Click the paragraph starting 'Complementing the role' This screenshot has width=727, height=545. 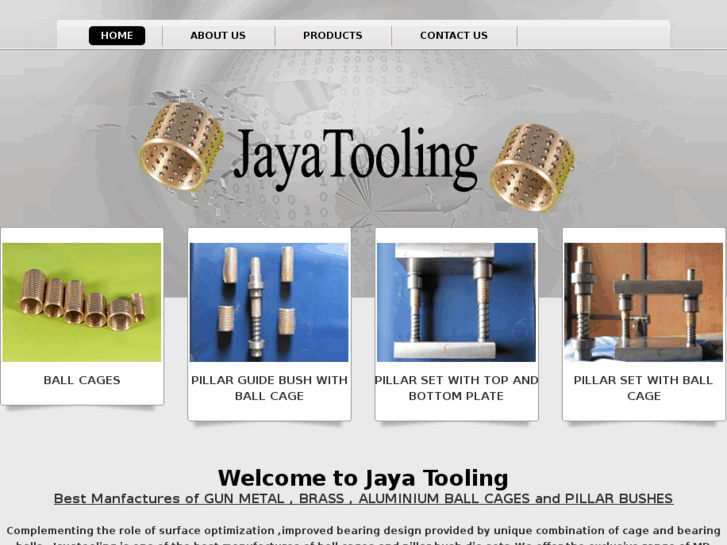pyautogui.click(x=364, y=536)
